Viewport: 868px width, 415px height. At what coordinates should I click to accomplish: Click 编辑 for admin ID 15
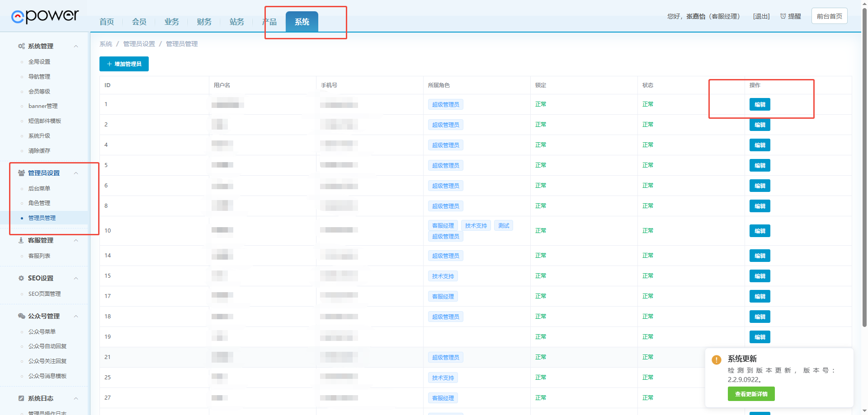[759, 276]
